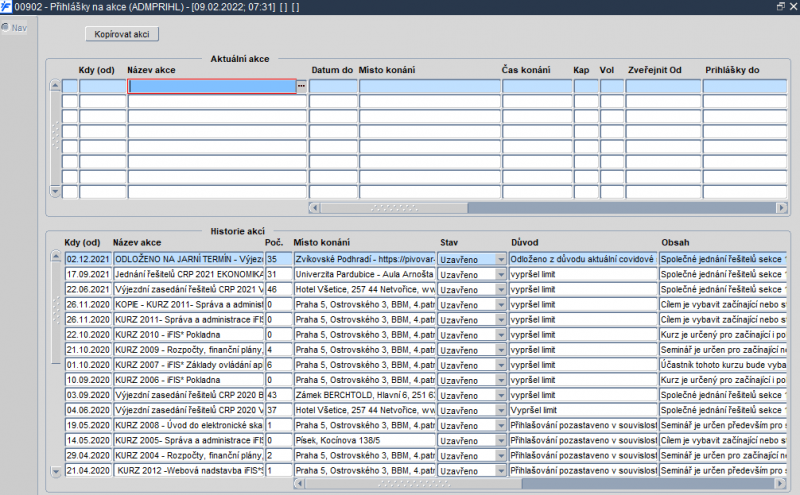This screenshot has width=800, height=495.
Task: Click KURZ 2012 -Webová nadstavba name
Action: (x=188, y=471)
